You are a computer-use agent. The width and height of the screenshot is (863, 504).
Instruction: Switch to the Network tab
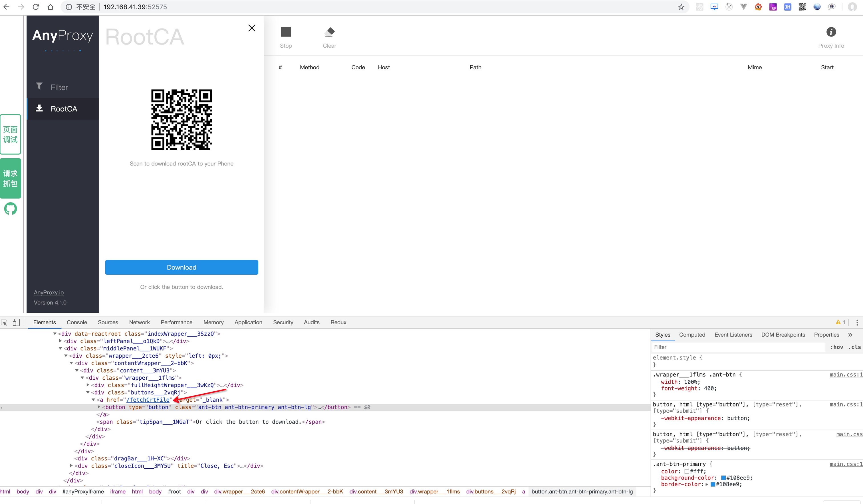139,323
